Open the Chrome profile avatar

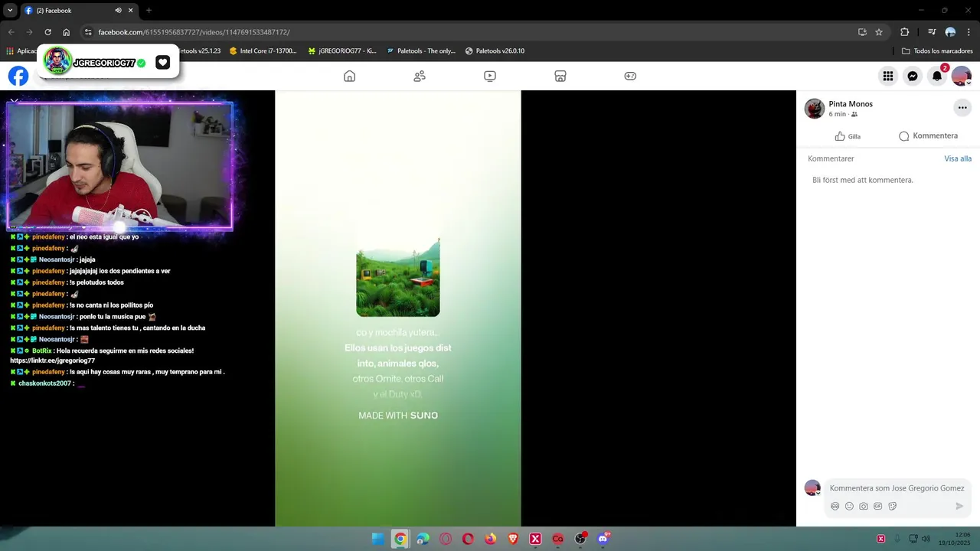[x=950, y=32]
